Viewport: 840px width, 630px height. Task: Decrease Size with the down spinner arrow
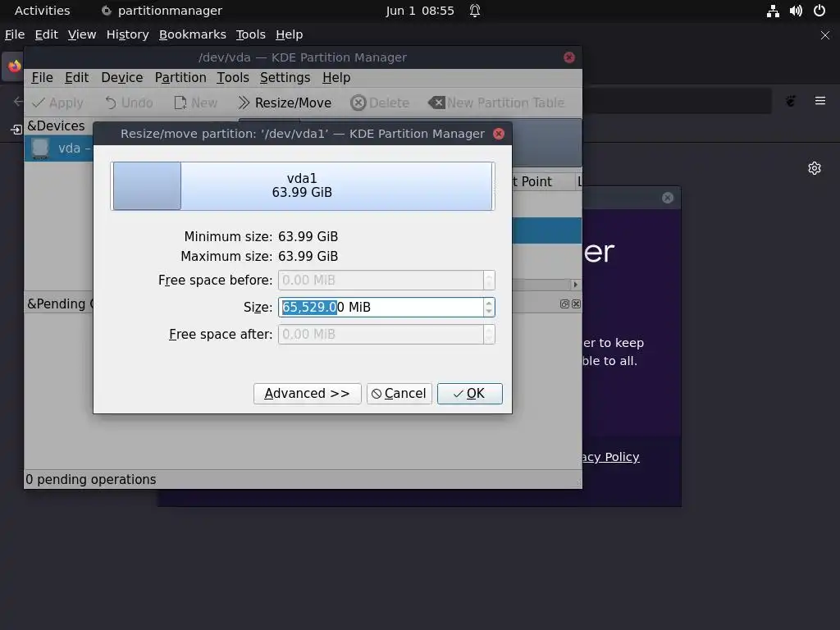489,312
